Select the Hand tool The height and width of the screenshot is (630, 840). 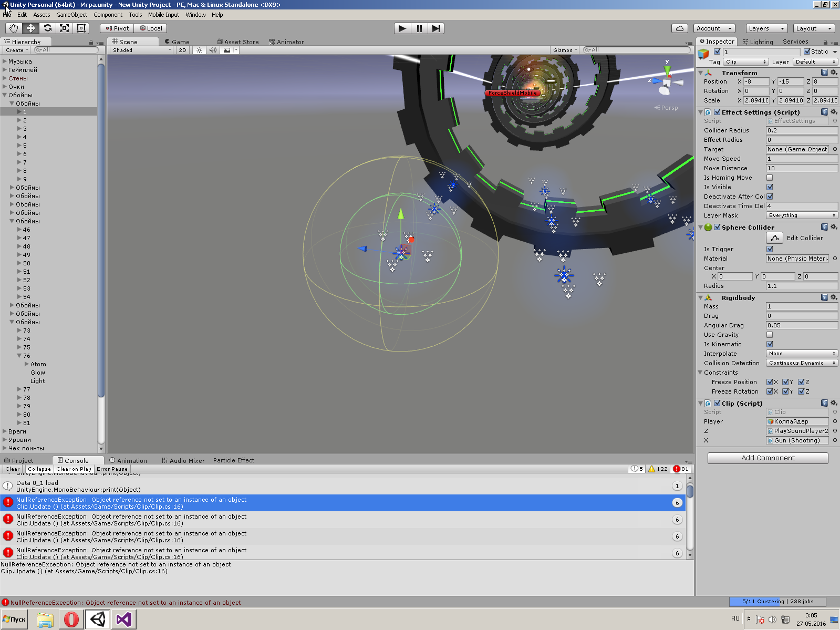tap(14, 28)
